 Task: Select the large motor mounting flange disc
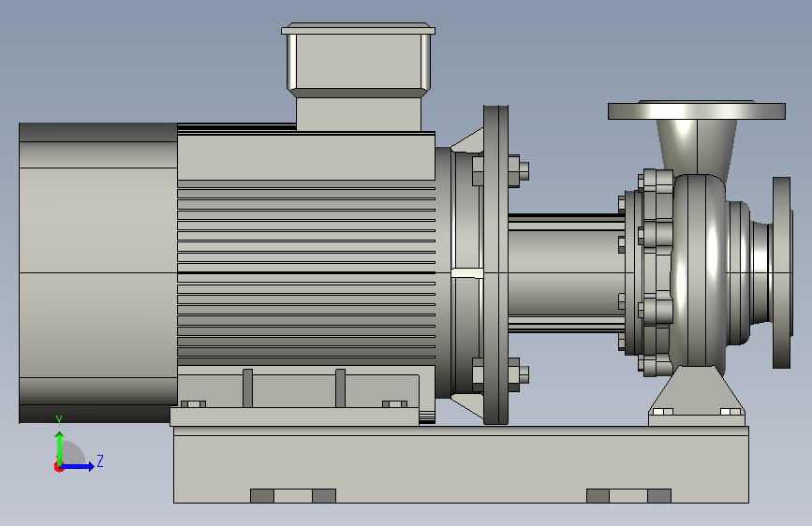(x=496, y=265)
